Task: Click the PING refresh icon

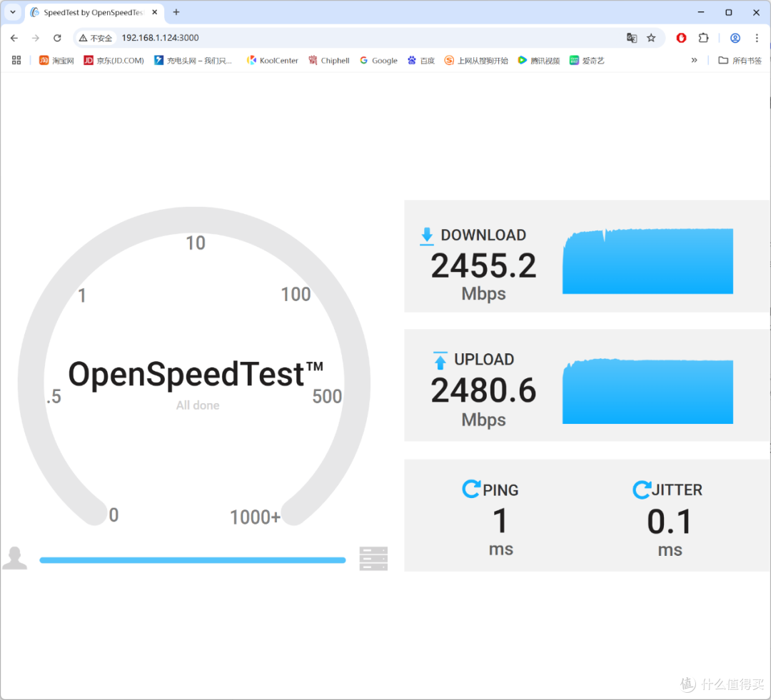Action: click(x=471, y=489)
